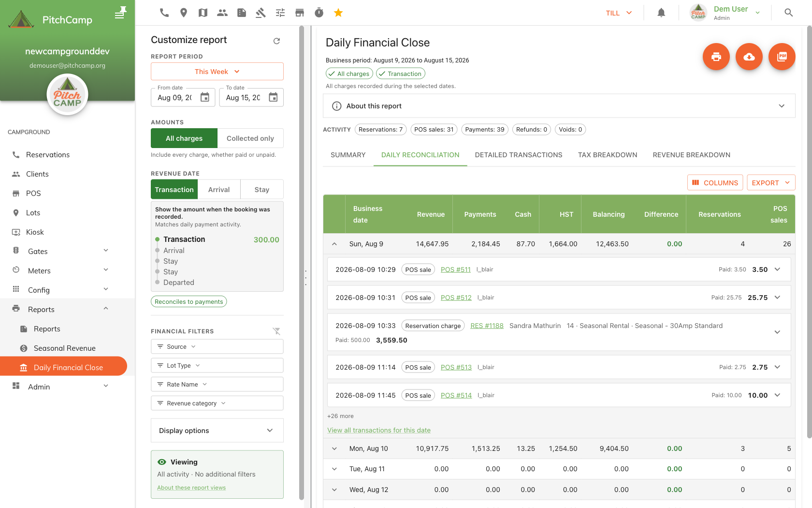
Task: Click the orange star favorite icon
Action: [338, 13]
